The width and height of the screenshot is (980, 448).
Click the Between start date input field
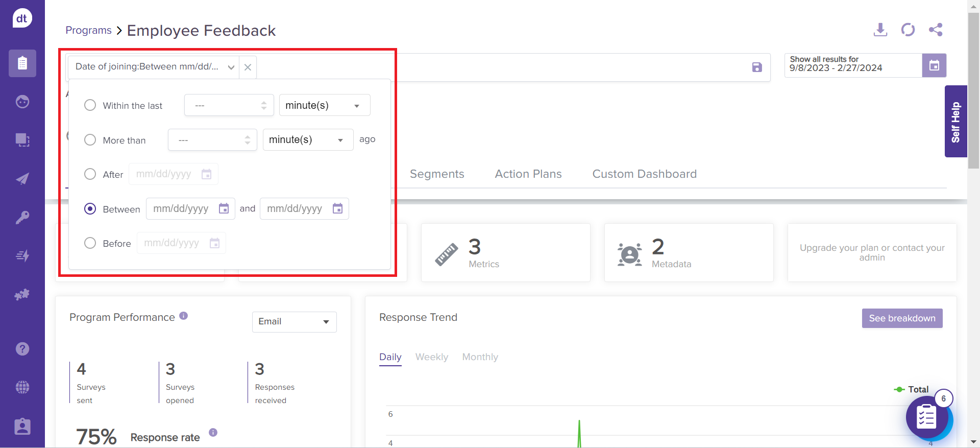click(x=182, y=209)
